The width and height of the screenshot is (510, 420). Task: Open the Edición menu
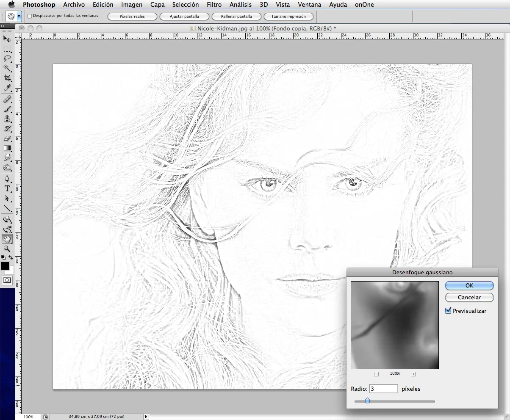coord(103,5)
